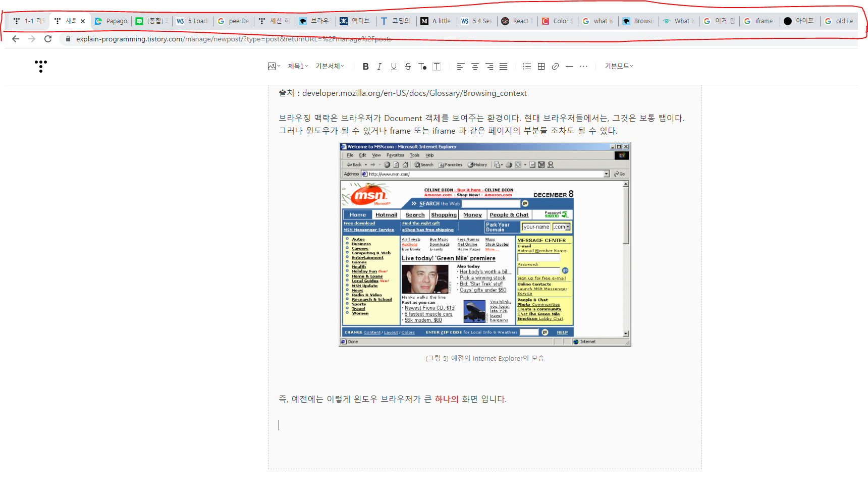Switch to the 5 Load tab
Viewport: 868px width, 503px height.
coord(193,21)
